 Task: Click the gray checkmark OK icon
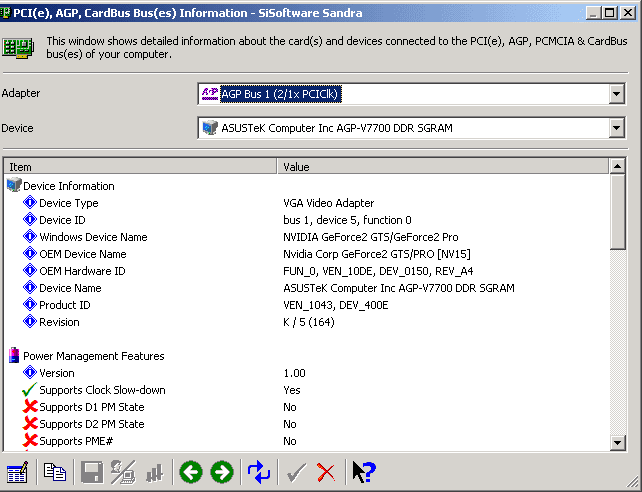pos(296,473)
